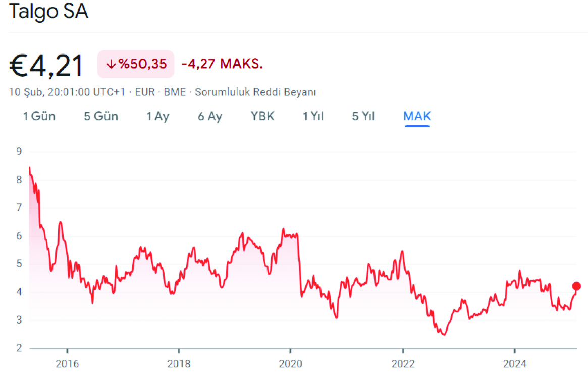Viewport: 588px width, 375px height.
Task: Select the 5 Yıl range tab
Action: 363,116
